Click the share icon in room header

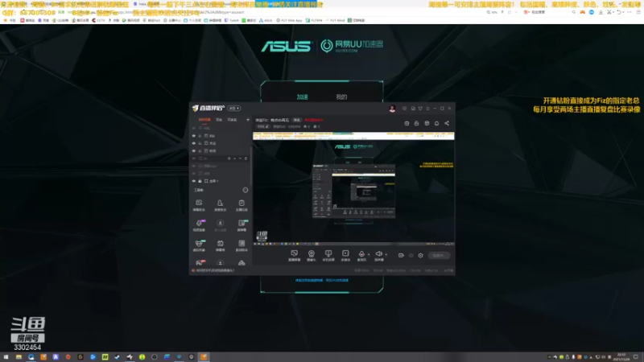coord(447,123)
